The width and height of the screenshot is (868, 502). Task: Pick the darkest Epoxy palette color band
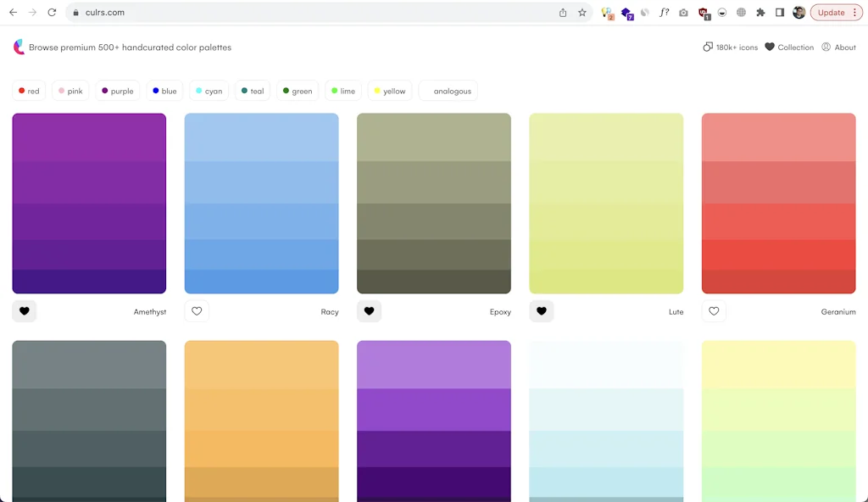(434, 282)
